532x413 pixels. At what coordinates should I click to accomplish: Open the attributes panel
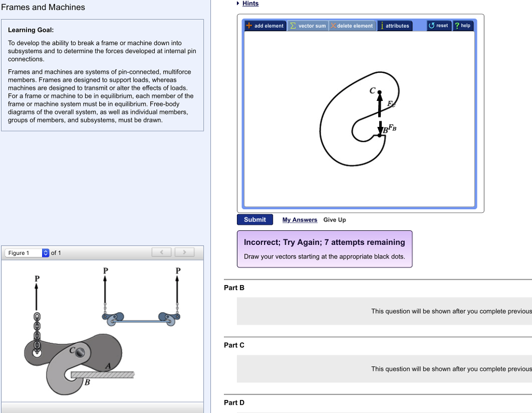pos(395,25)
